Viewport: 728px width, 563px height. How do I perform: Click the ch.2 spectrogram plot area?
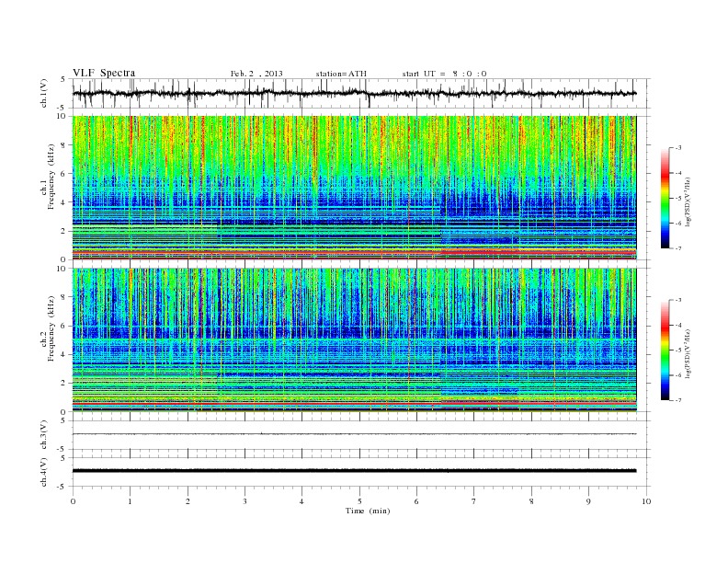tap(354, 340)
